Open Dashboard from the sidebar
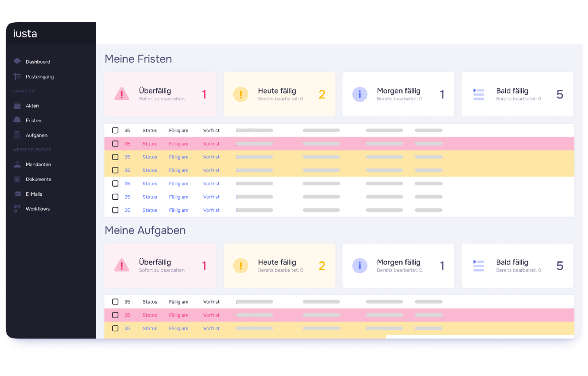The height and width of the screenshot is (376, 588). pos(38,62)
